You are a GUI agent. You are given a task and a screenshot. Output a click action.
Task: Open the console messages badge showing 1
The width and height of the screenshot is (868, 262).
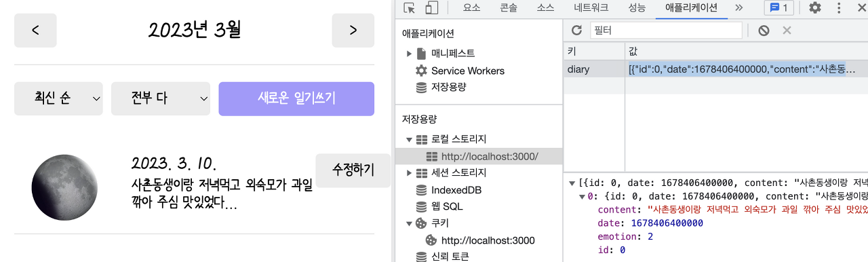[x=778, y=8]
